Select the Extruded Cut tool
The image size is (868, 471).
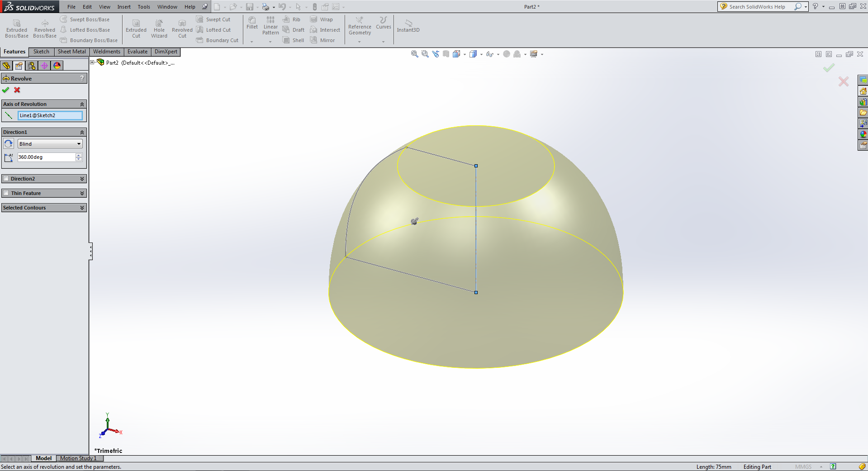coord(136,29)
